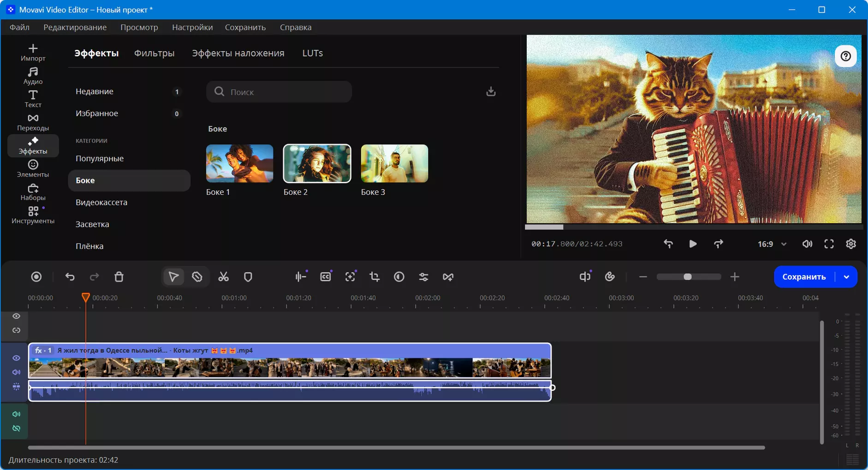Mute the audio track speaker
Screen dimensions: 868x470
click(16, 414)
